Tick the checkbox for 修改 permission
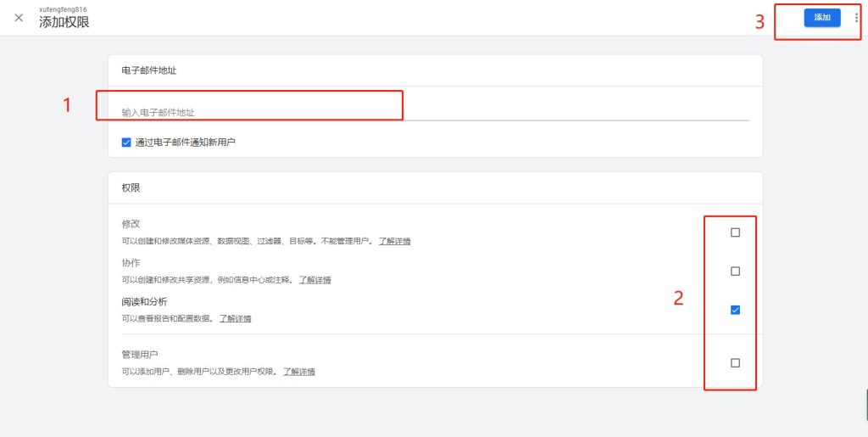This screenshot has width=868, height=437. 735,233
